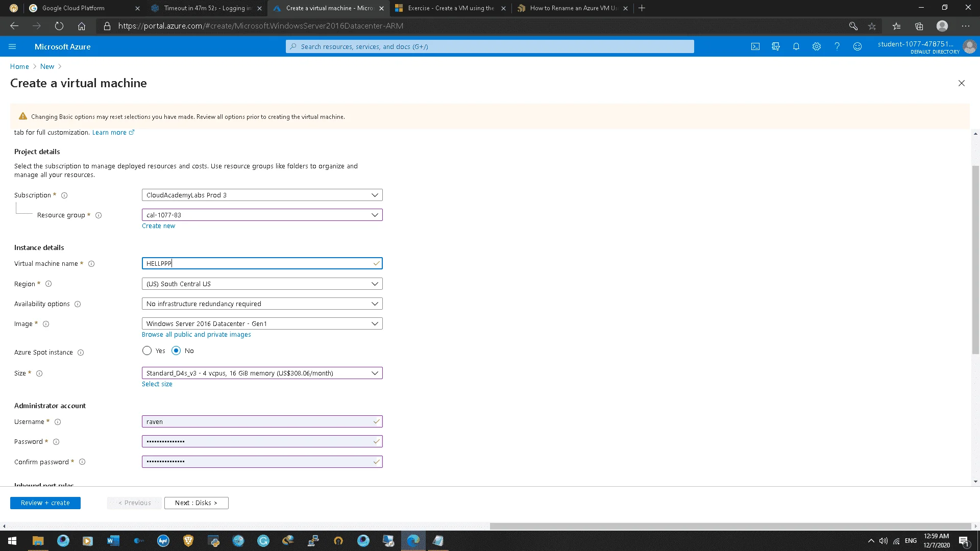The width and height of the screenshot is (980, 551).
Task: Click Next : Disks button
Action: (197, 503)
